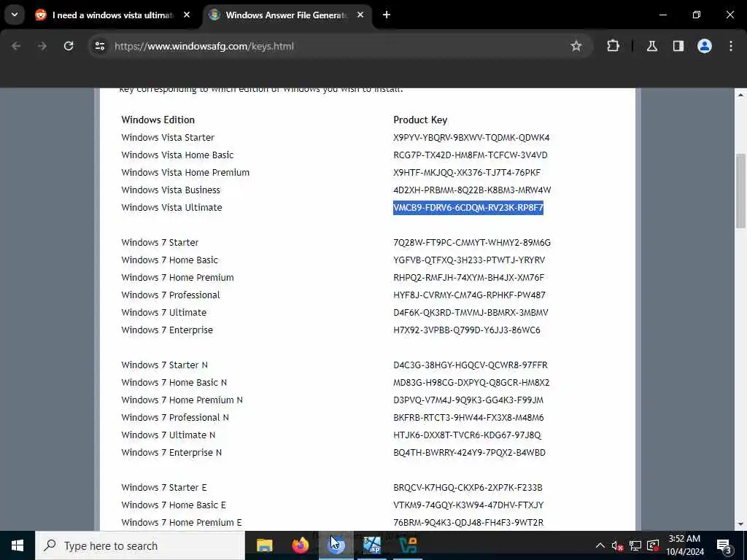This screenshot has width=747, height=560.
Task: Close the Windows Answer File Generator tab
Action: coord(360,15)
